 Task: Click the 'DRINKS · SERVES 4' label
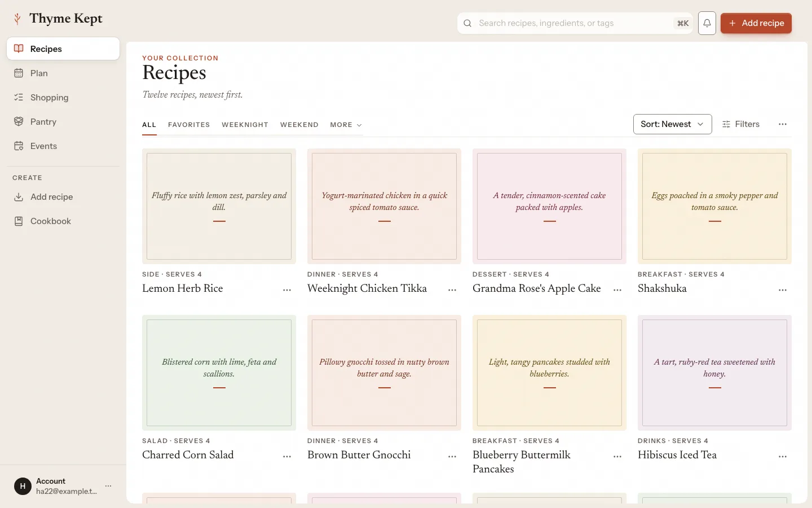pos(673,441)
